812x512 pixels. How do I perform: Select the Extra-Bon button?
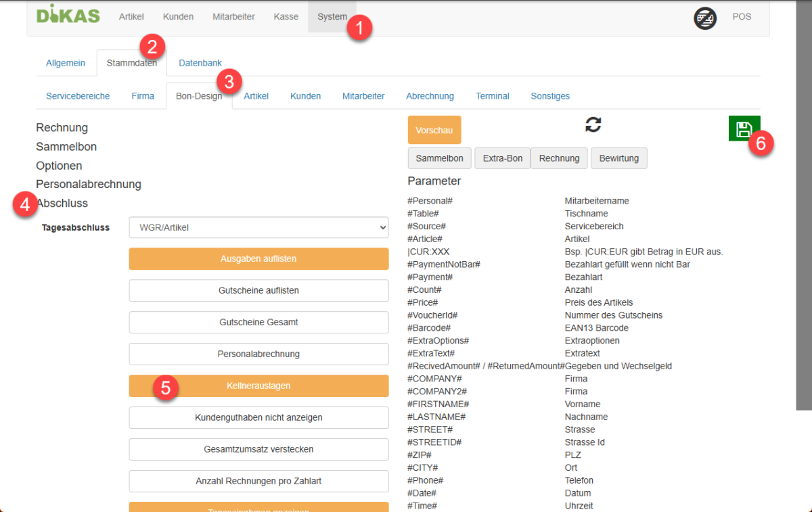point(502,158)
